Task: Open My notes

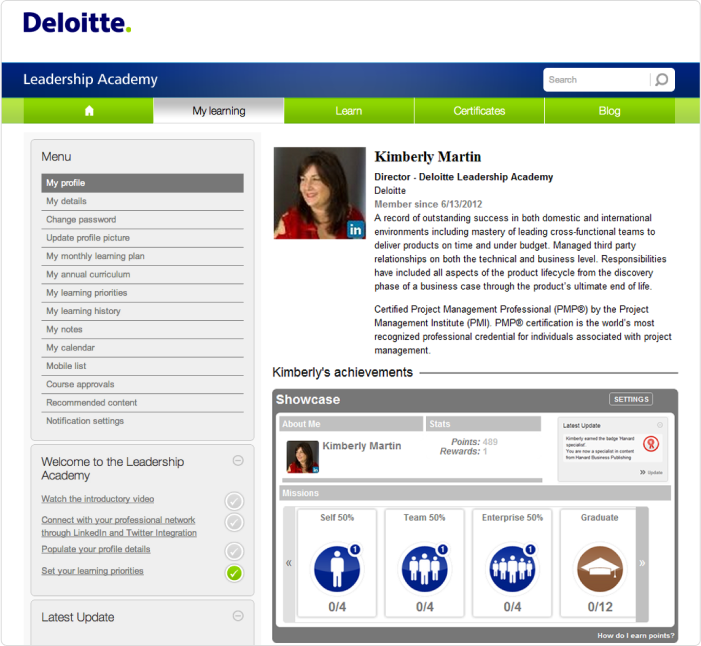Action: [x=143, y=329]
